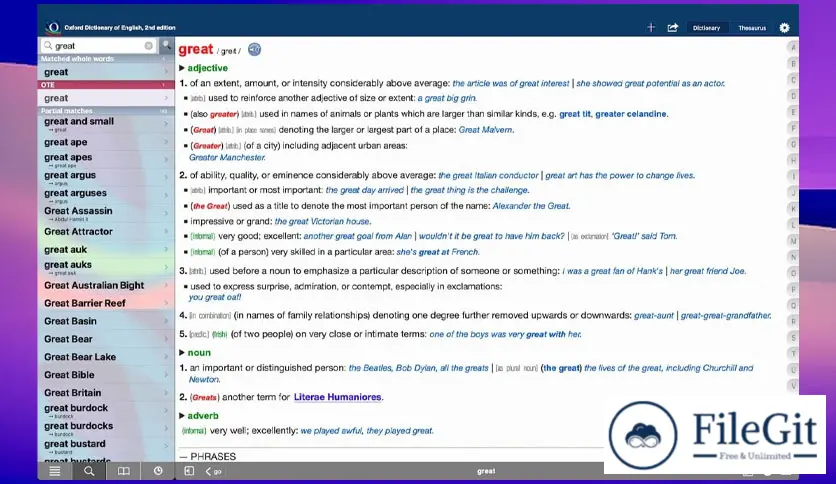Select great under Matched whole words
The width and height of the screenshot is (836, 484).
click(106, 72)
